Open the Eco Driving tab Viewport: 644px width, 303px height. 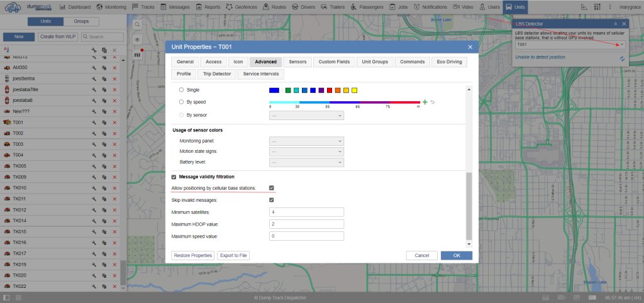point(449,62)
